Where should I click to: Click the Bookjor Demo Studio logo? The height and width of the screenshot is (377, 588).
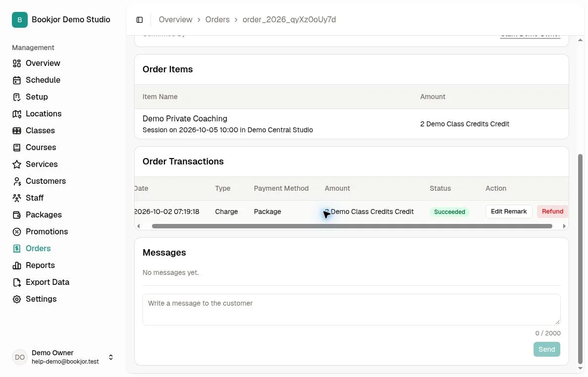click(x=19, y=20)
